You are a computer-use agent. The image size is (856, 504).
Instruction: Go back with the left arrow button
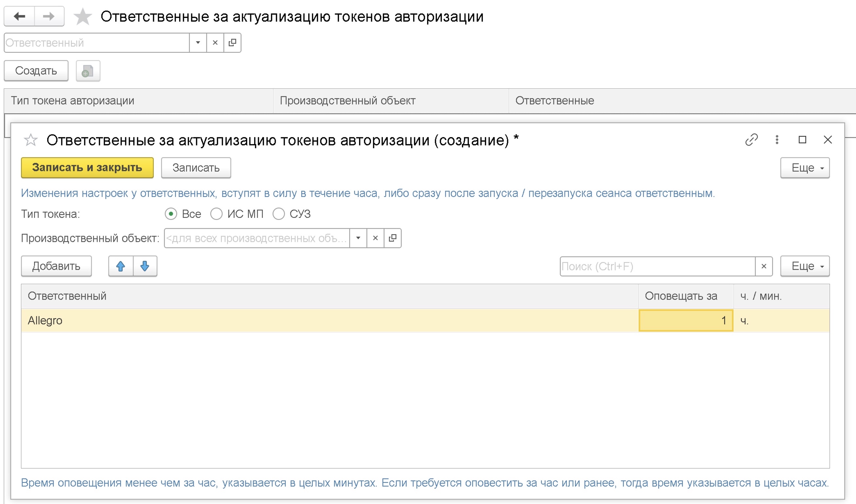(19, 16)
